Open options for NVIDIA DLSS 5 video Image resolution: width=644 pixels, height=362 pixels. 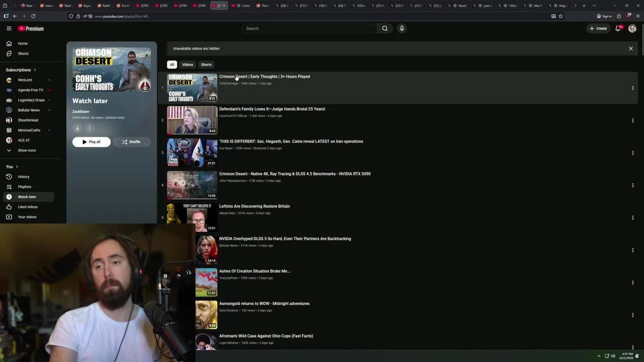[633, 250]
